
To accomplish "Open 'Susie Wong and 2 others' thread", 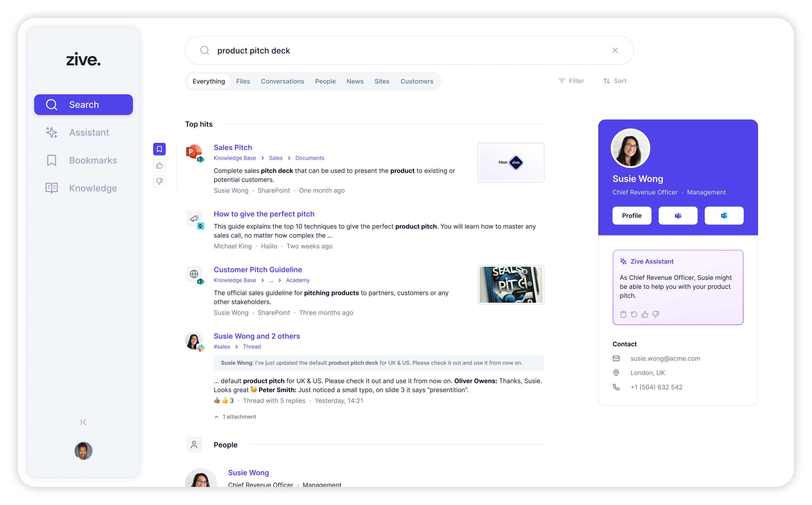I will [257, 336].
